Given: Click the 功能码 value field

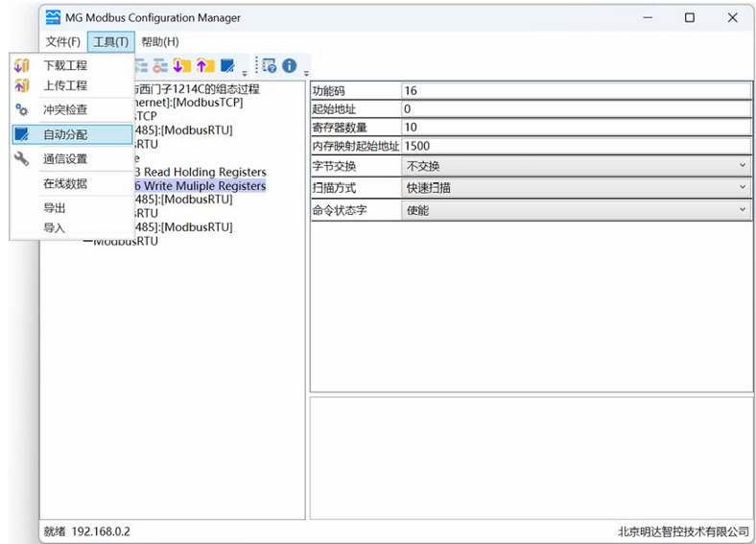Looking at the screenshot, I should [x=576, y=91].
